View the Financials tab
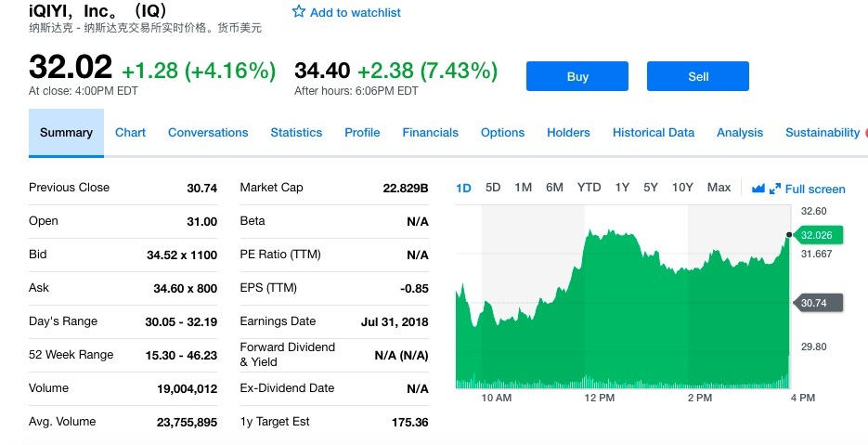The image size is (868, 445). point(430,133)
